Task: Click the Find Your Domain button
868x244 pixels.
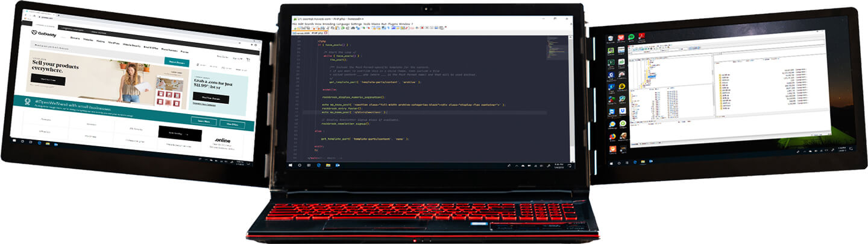Action: pyautogui.click(x=211, y=98)
